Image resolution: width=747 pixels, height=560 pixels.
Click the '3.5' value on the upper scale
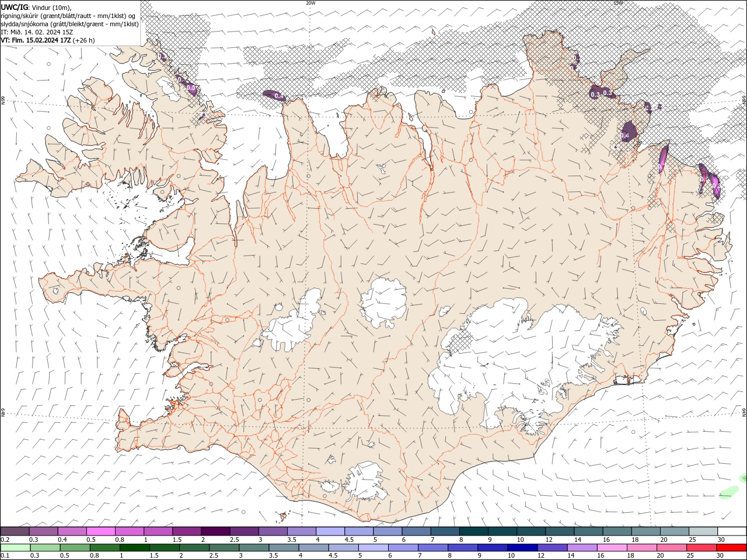click(292, 540)
